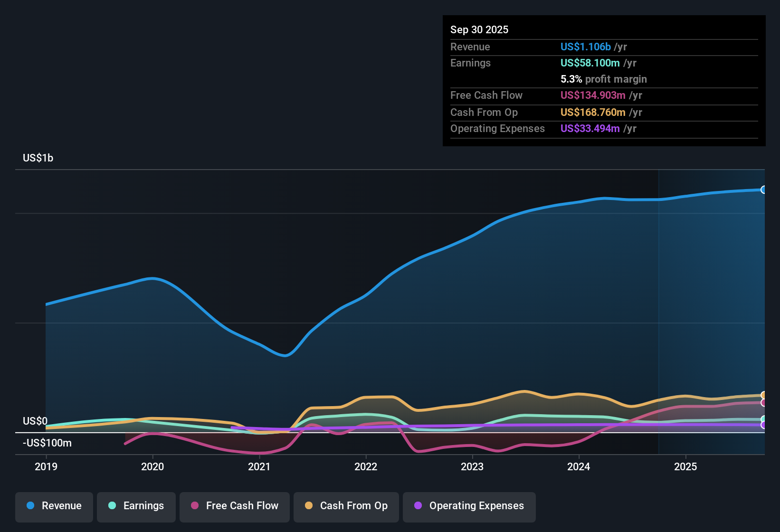This screenshot has height=532, width=780.
Task: Click the pink Free Cash Flow legend dot
Action: (194, 506)
